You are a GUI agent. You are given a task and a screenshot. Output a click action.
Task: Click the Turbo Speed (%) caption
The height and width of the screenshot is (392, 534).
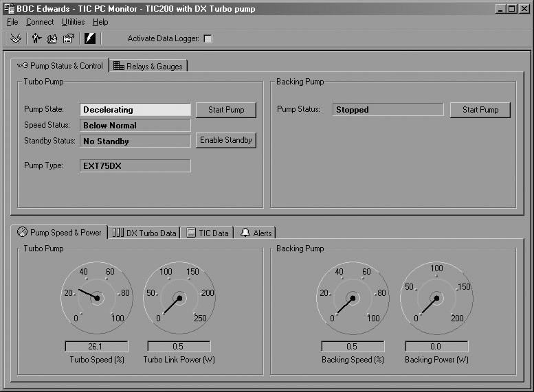coord(97,360)
